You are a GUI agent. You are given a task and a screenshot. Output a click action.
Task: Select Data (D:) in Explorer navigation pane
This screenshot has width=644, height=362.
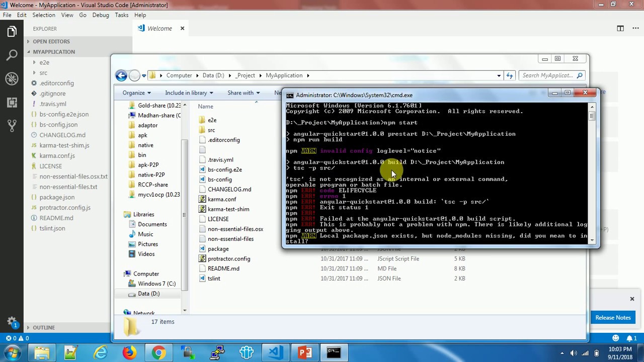tap(148, 294)
